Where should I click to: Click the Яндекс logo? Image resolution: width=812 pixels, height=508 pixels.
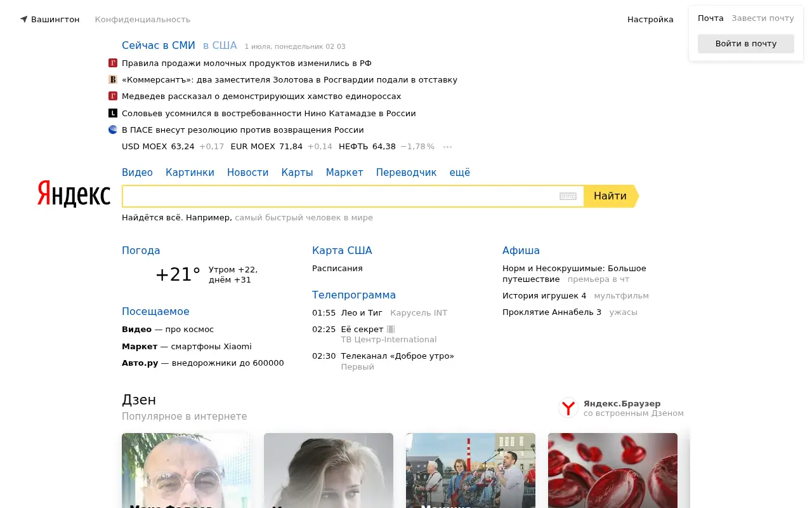[x=74, y=194]
